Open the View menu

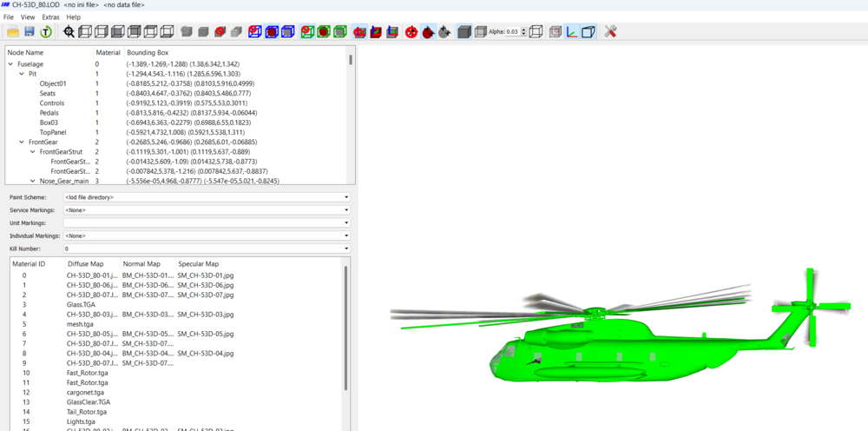pos(28,17)
